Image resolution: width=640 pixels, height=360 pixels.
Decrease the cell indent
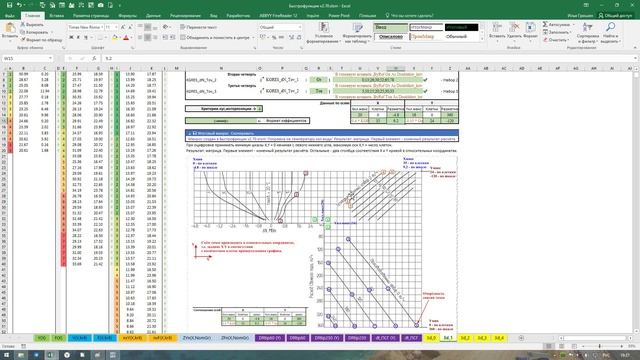click(165, 38)
